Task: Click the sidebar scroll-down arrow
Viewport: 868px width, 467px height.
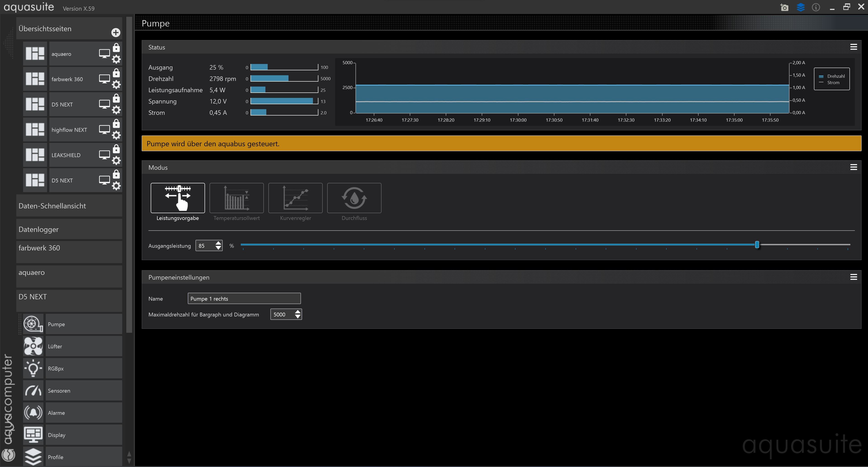Action: click(x=129, y=461)
